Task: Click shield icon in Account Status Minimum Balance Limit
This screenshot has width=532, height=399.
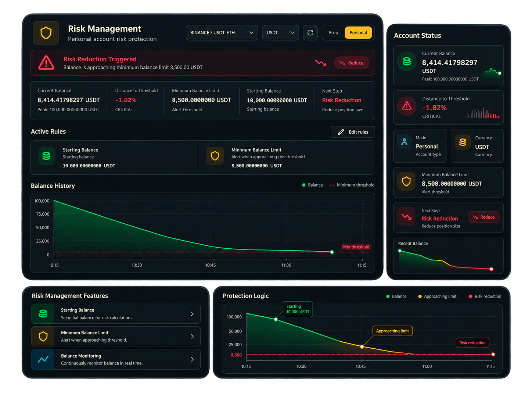Action: click(406, 181)
